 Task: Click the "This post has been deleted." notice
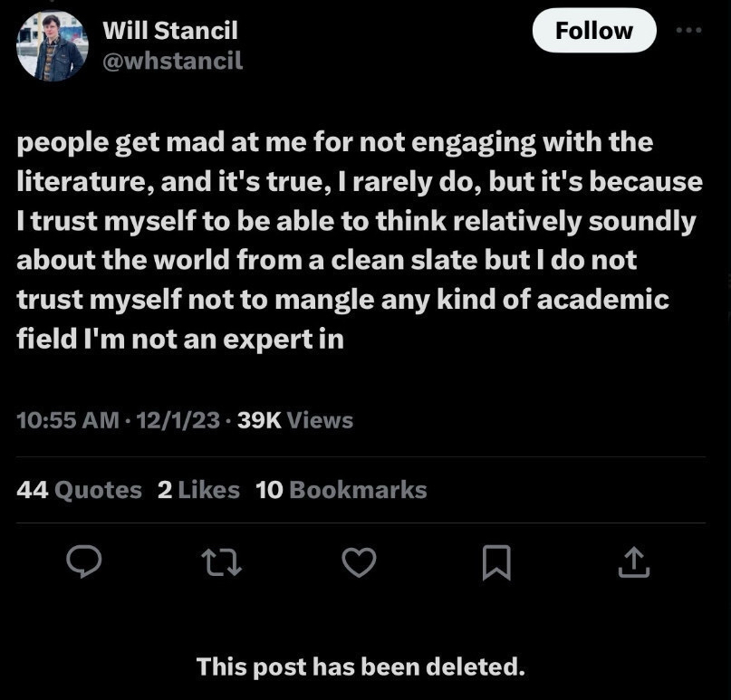[361, 667]
